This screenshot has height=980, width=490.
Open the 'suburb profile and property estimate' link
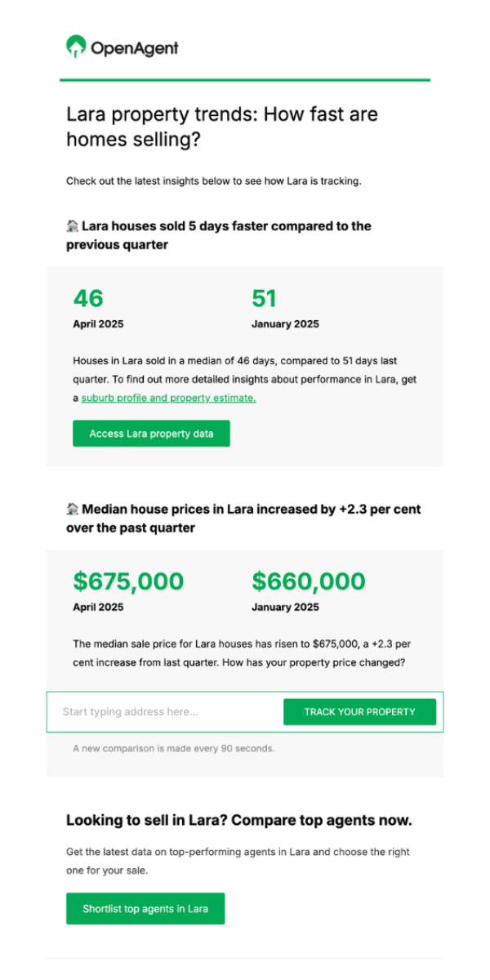tap(168, 398)
